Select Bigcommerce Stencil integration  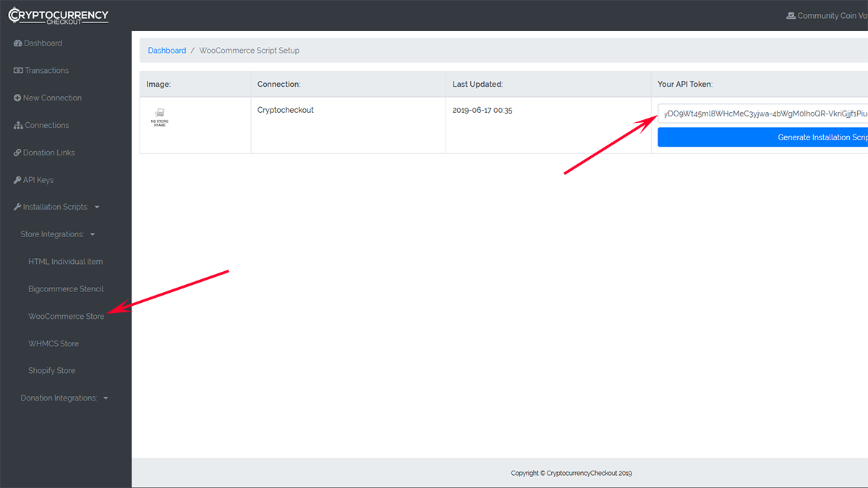[67, 289]
